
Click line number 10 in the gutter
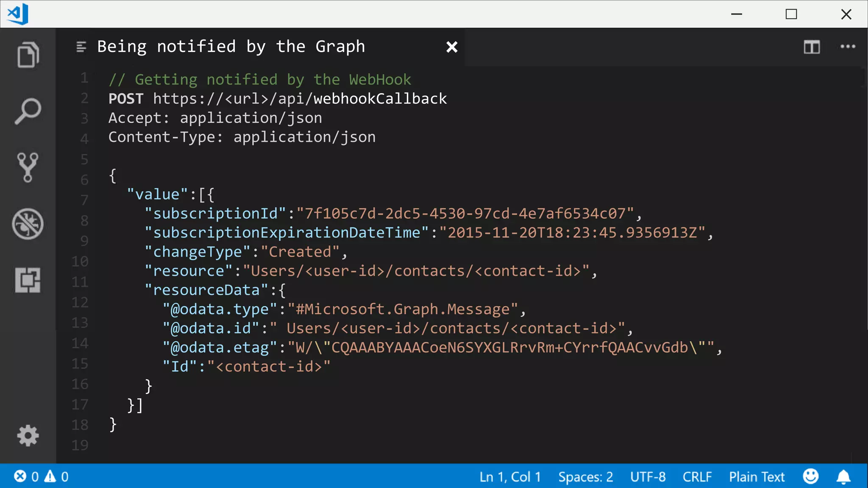tap(80, 261)
